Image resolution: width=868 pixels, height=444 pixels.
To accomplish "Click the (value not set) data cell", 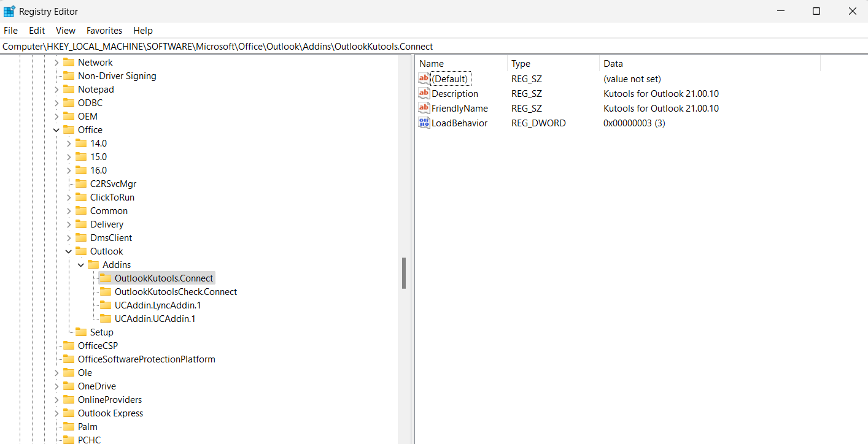I will click(632, 78).
